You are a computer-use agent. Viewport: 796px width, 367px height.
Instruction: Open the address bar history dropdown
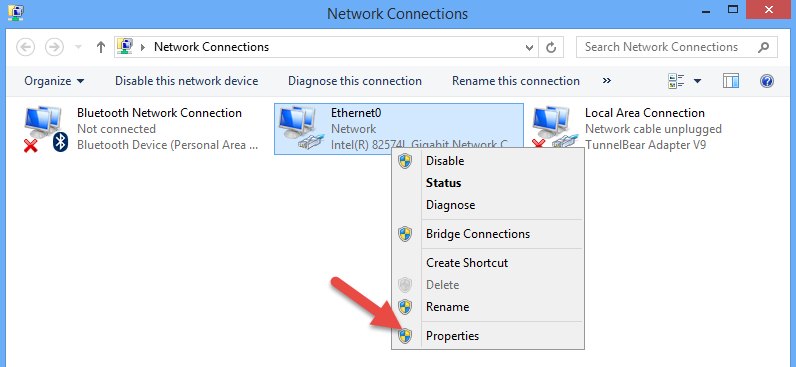529,47
